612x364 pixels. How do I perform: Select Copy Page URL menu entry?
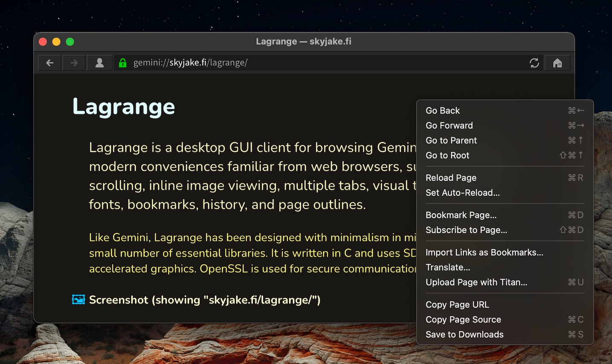505,304
